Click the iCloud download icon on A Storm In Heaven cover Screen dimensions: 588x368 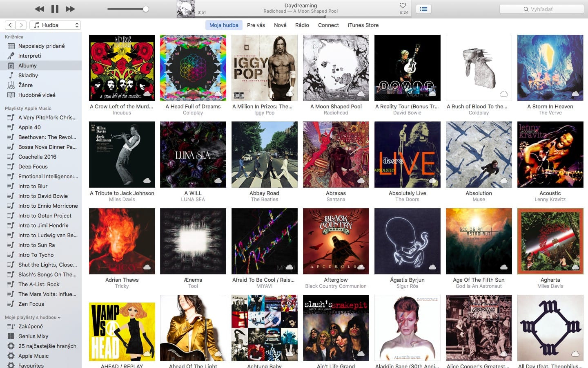[x=575, y=94]
